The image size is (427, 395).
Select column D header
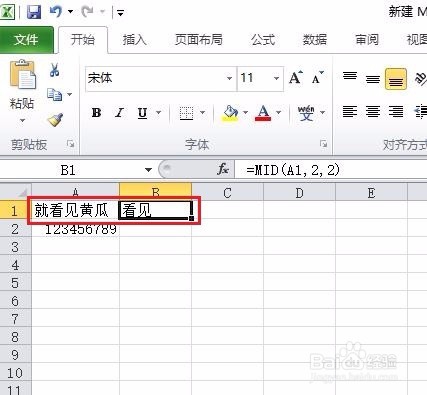pos(299,193)
